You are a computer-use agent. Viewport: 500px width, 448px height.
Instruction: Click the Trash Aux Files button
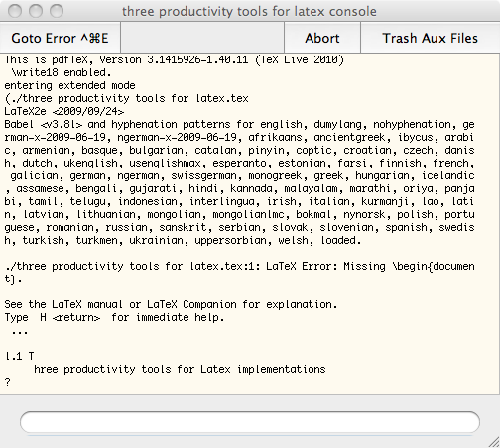tap(430, 38)
